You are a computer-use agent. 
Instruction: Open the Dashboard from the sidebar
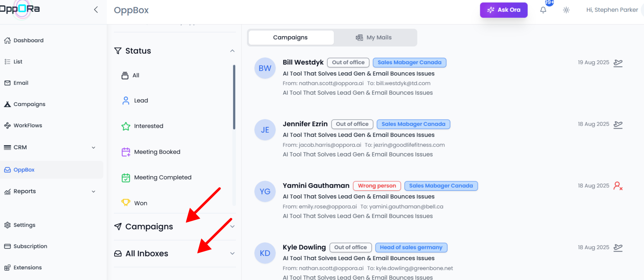click(28, 41)
